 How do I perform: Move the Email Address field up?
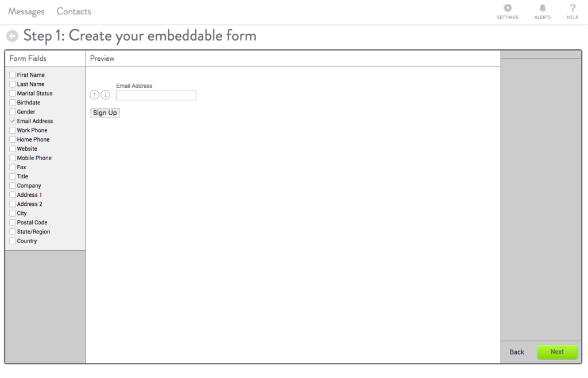(x=94, y=95)
